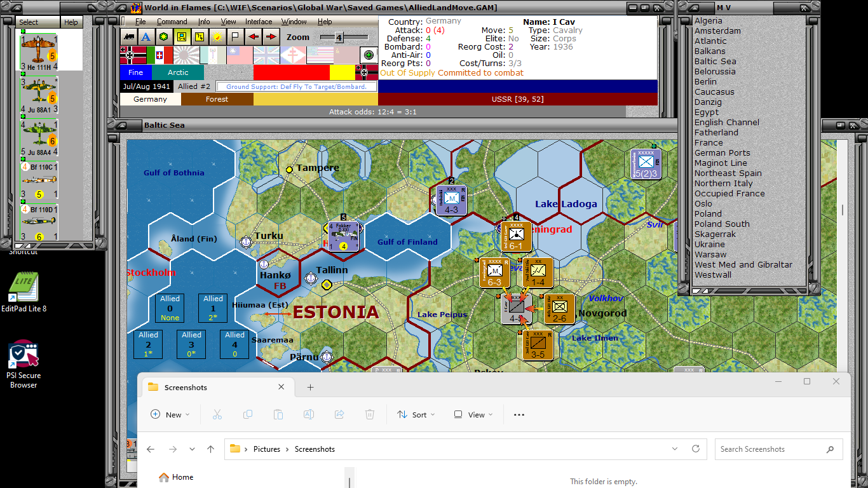Click the Fokker aircraft counter near Turku

click(344, 236)
